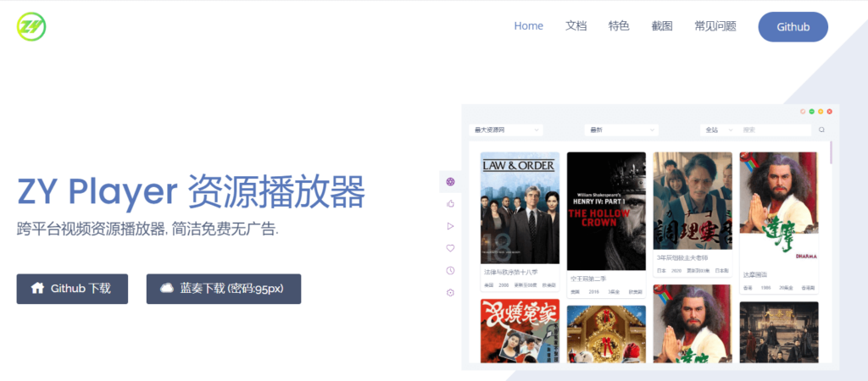Go to the Home nav item
Image resolution: width=868 pixels, height=381 pixels.
(x=528, y=26)
